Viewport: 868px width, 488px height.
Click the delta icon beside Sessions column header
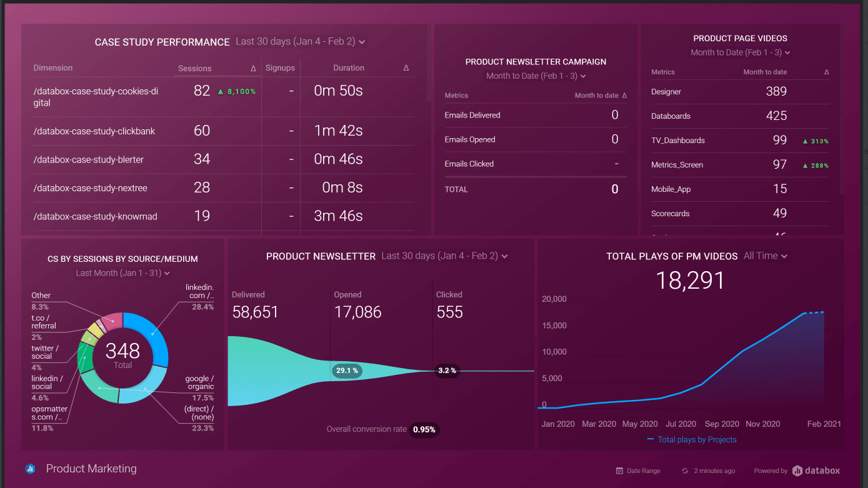(253, 68)
